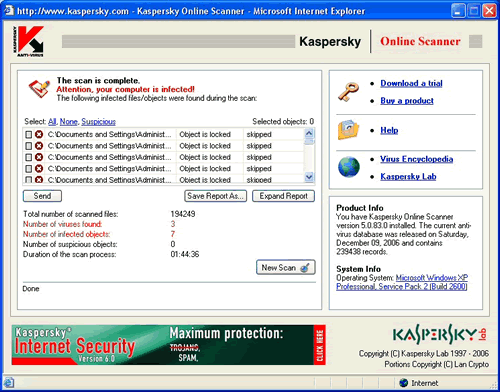Click the Microsoft Windows XP Professional link

402,282
